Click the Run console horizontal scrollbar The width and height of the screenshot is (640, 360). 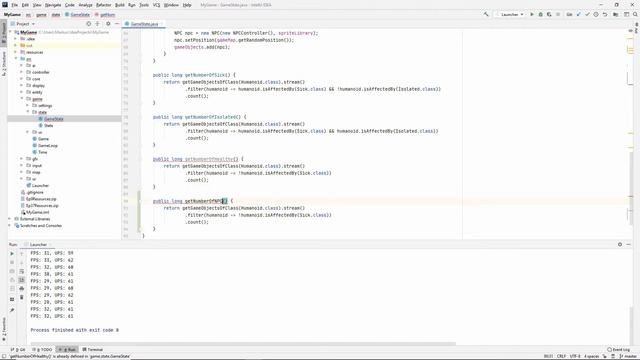(x=243, y=344)
